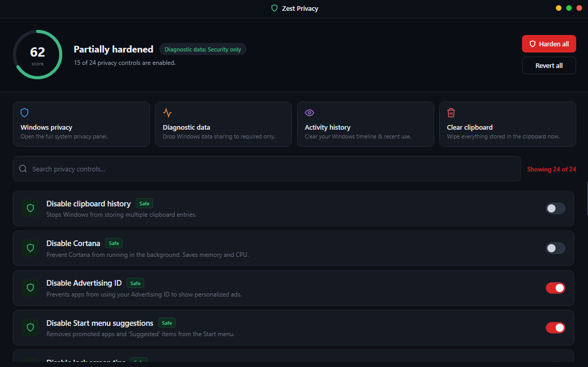Click the shield icon beside Disable Cortana
The height and width of the screenshot is (367, 588).
click(30, 248)
